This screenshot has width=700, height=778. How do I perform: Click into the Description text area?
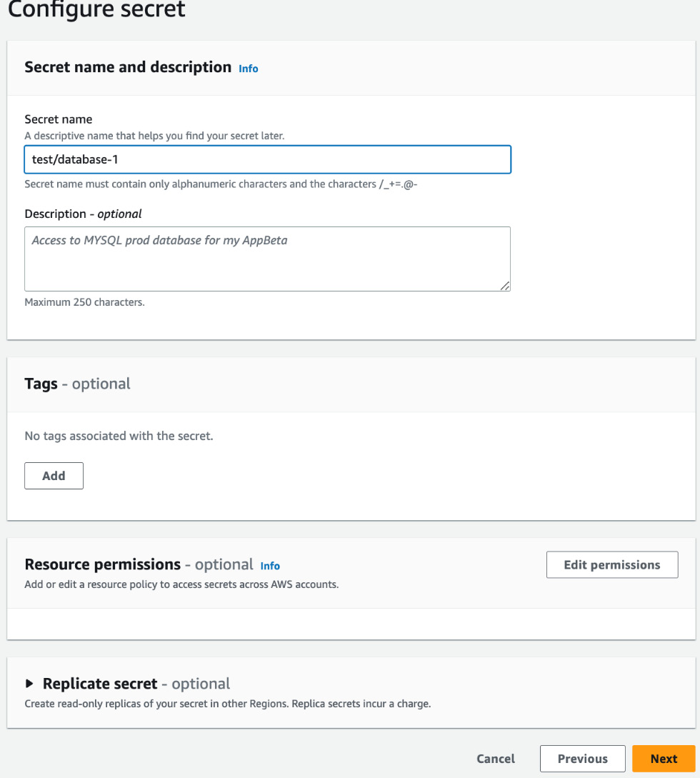coord(267,259)
